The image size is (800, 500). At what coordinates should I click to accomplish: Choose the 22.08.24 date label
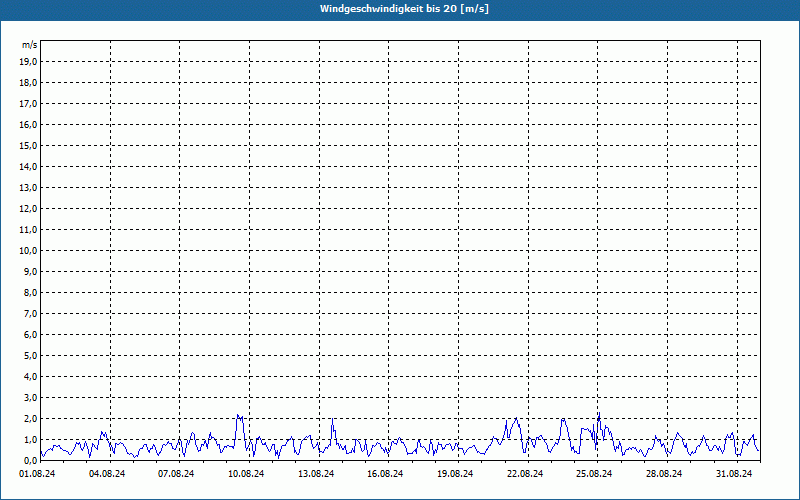pyautogui.click(x=525, y=474)
